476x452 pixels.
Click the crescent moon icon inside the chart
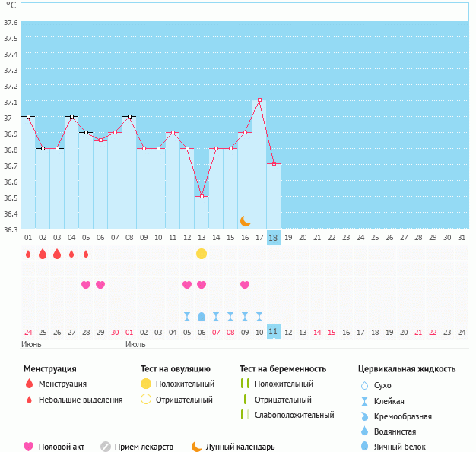245,220
